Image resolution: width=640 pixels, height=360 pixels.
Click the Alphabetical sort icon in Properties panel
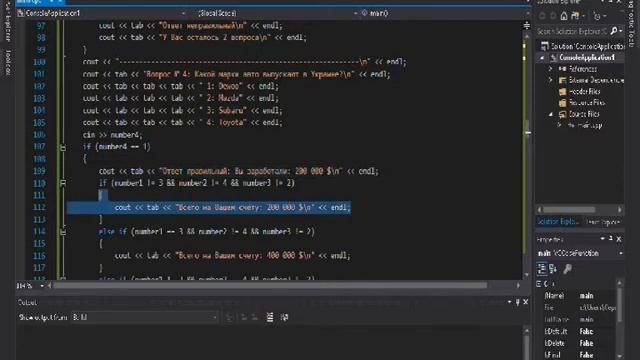point(553,269)
